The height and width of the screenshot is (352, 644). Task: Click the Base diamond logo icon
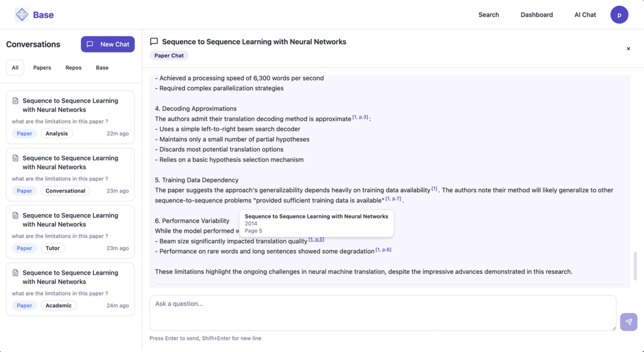(x=22, y=15)
